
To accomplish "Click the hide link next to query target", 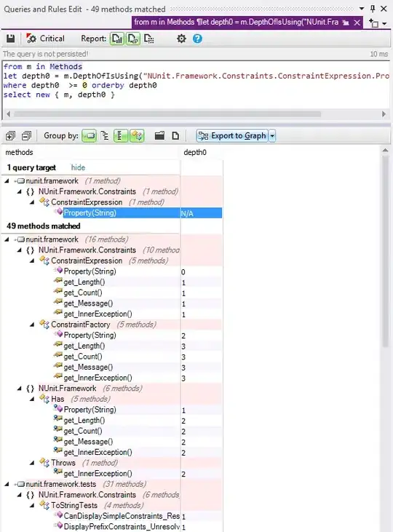I will (x=78, y=167).
